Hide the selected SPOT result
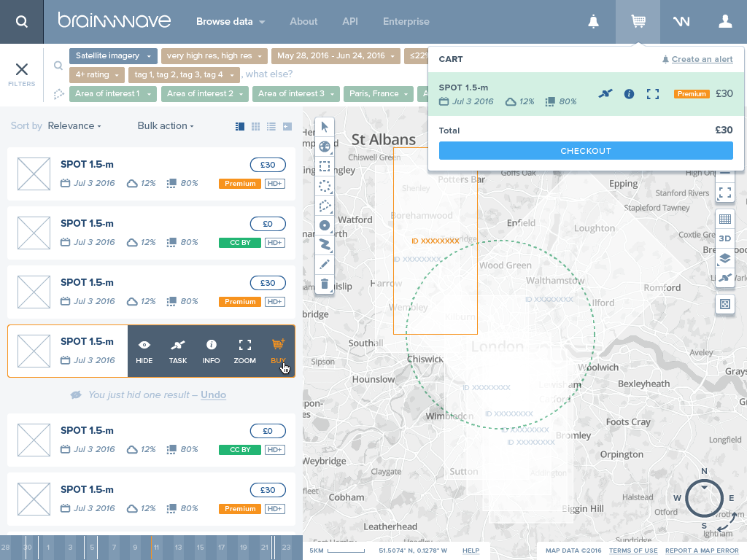Screen dimensions: 747x560 (144, 351)
